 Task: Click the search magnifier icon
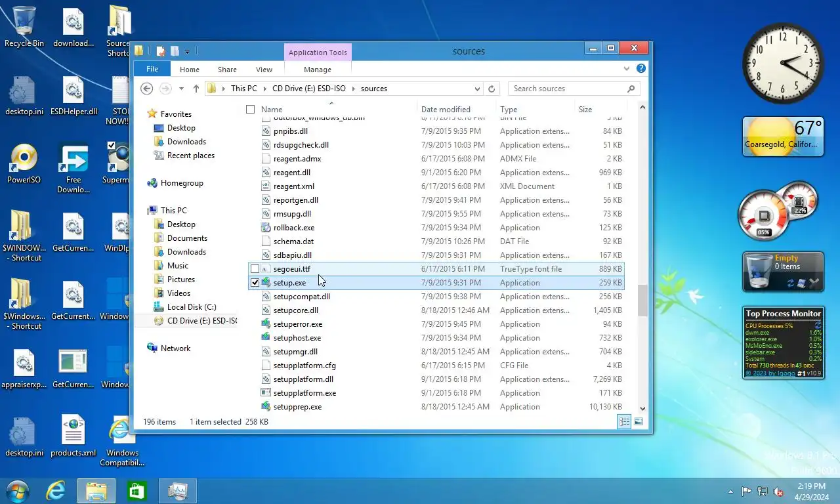631,89
